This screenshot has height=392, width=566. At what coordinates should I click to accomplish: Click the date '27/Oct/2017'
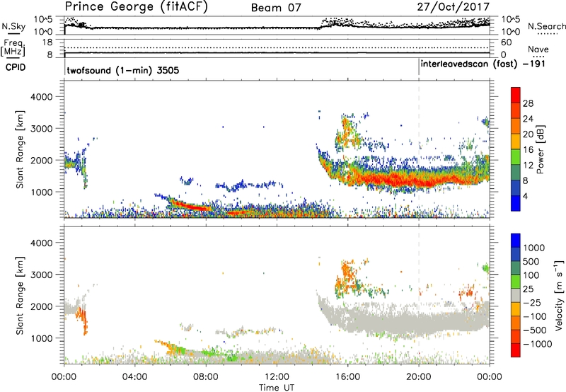(454, 7)
